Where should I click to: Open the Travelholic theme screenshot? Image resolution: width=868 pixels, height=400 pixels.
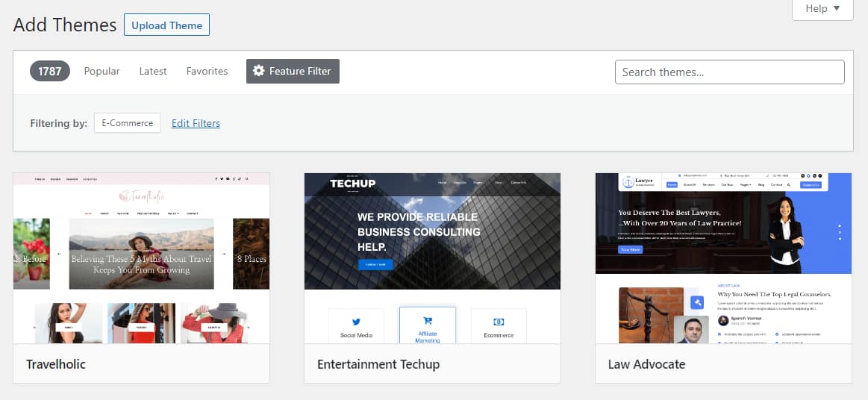[141, 257]
